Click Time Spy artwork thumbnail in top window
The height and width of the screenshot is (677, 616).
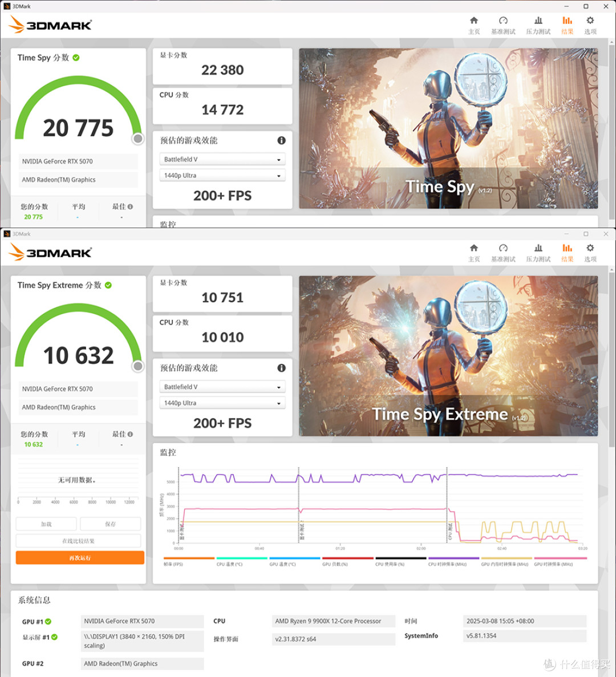coord(448,128)
